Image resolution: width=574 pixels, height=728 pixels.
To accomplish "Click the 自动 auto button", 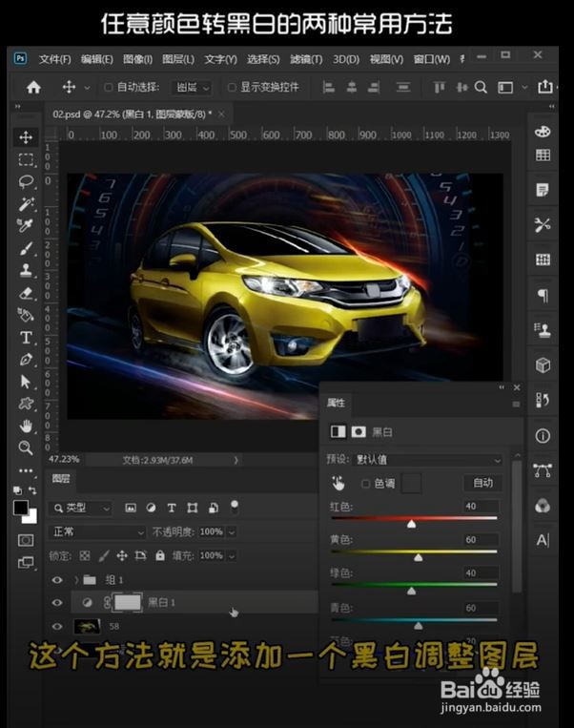I will [x=483, y=483].
